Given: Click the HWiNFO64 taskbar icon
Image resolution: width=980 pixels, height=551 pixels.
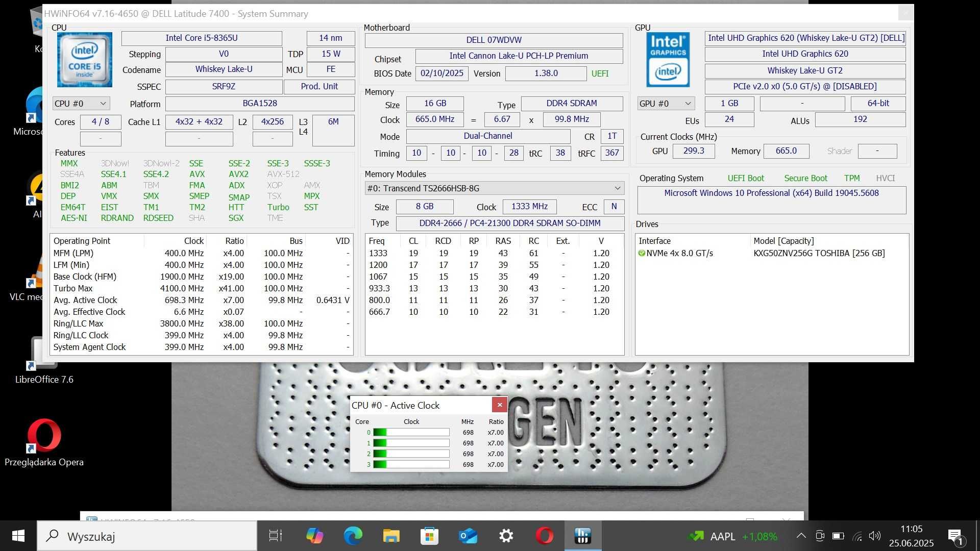Looking at the screenshot, I should [x=582, y=536].
